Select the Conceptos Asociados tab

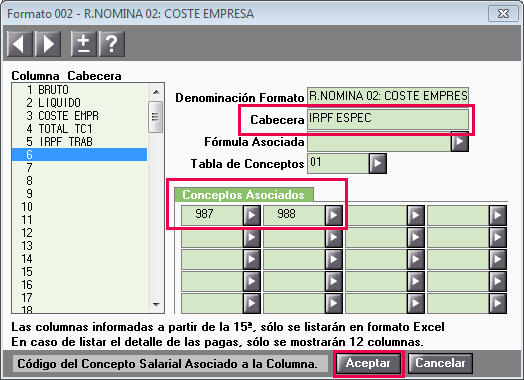pyautogui.click(x=244, y=195)
